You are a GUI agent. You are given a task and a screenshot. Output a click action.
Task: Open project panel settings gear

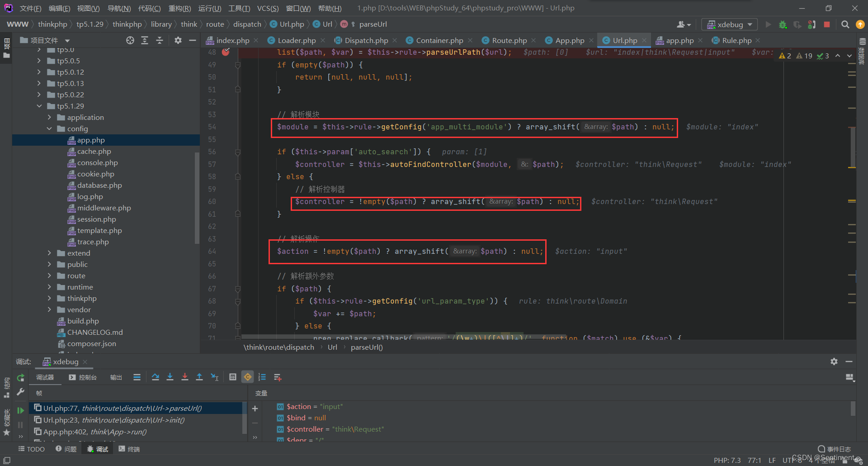coord(178,40)
